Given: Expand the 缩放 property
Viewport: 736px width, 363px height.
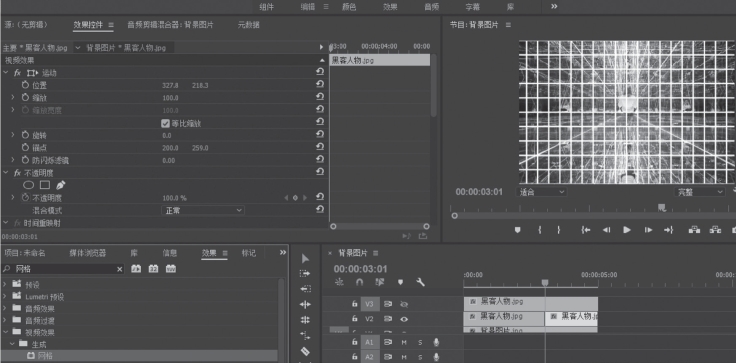Looking at the screenshot, I should pos(13,98).
